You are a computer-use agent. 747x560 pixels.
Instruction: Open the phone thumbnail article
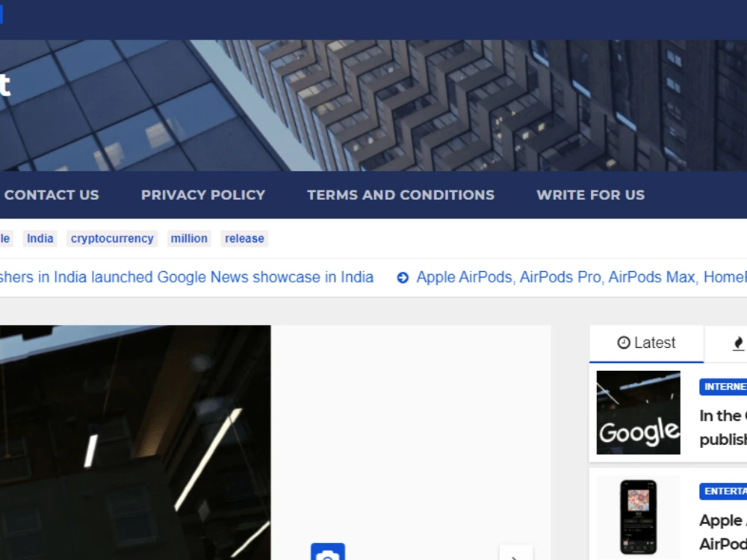(x=639, y=517)
